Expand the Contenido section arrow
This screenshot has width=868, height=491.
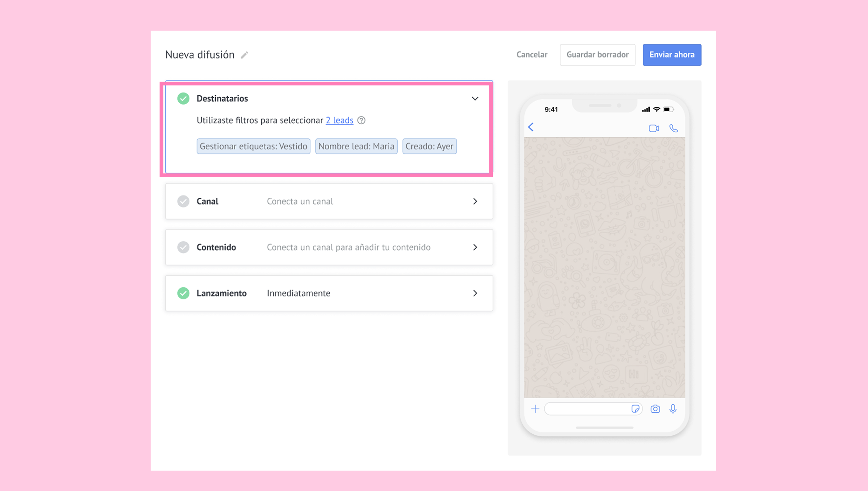click(475, 247)
